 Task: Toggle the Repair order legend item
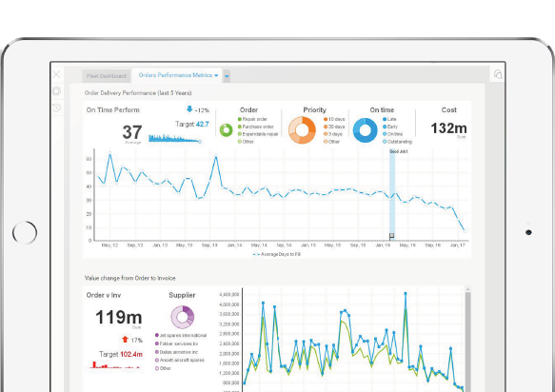pos(252,119)
